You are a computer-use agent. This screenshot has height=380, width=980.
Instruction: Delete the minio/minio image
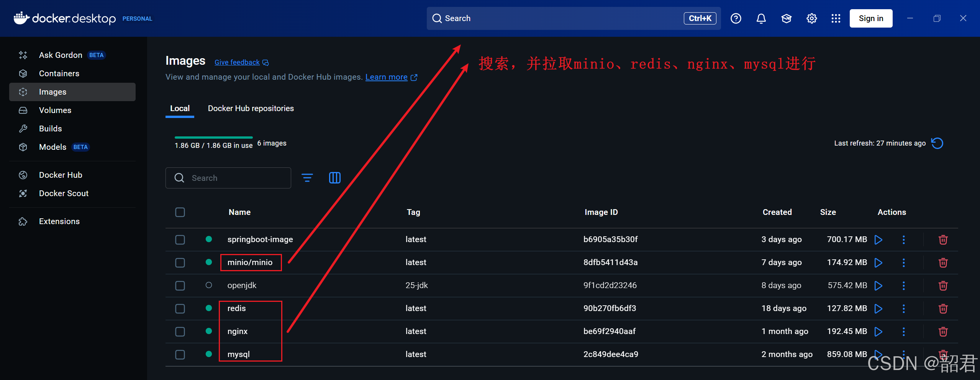943,263
